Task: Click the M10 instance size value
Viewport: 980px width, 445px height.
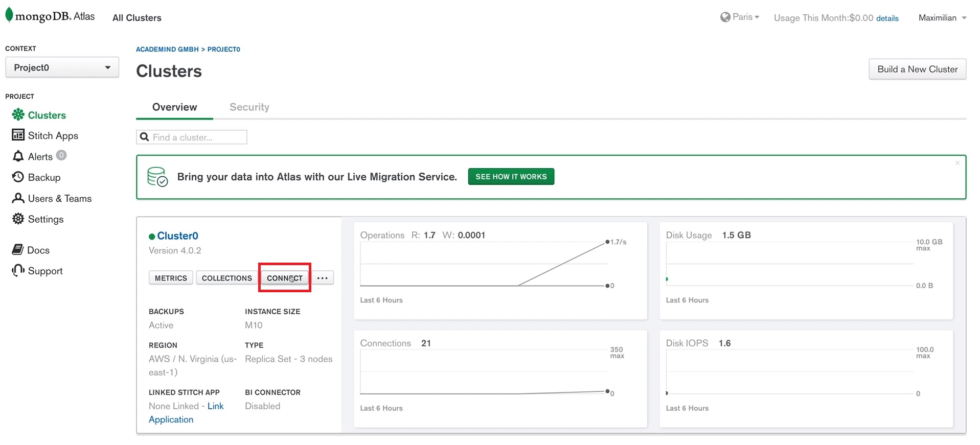Action: (x=254, y=325)
